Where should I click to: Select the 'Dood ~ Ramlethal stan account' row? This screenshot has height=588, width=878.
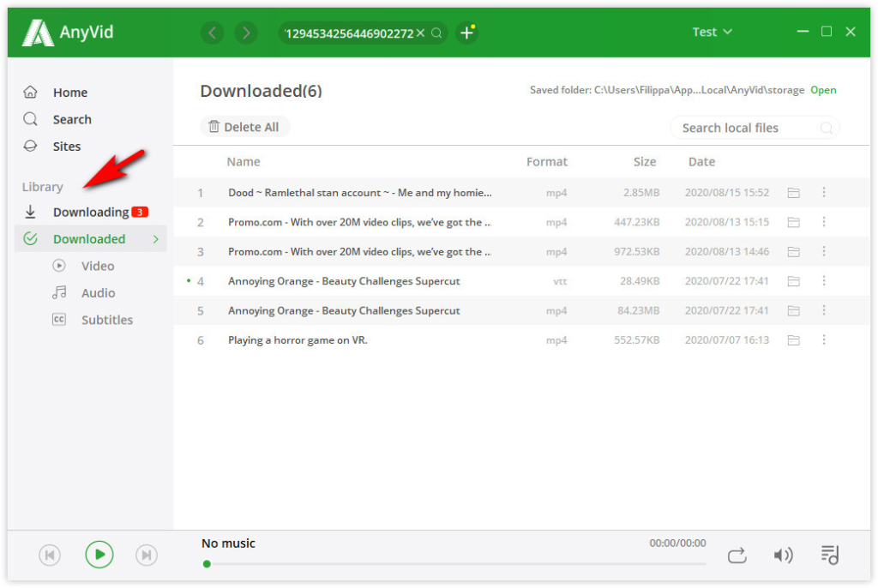point(521,193)
